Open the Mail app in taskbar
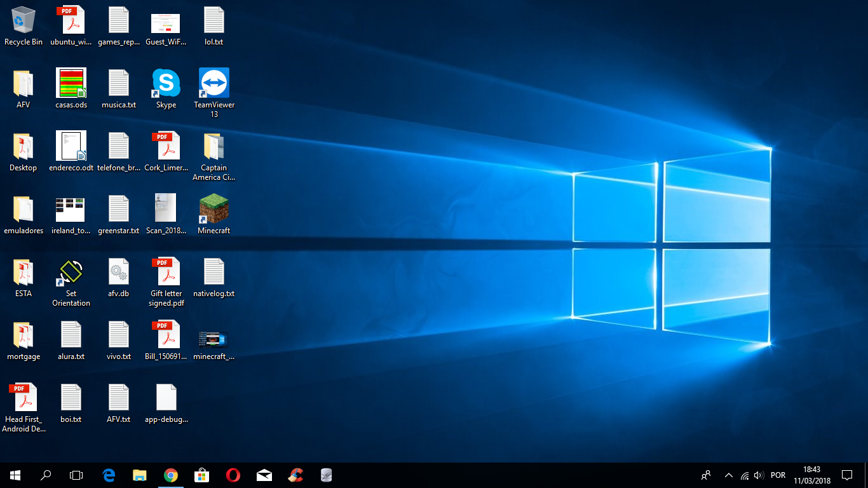The image size is (868, 488). coord(264,475)
